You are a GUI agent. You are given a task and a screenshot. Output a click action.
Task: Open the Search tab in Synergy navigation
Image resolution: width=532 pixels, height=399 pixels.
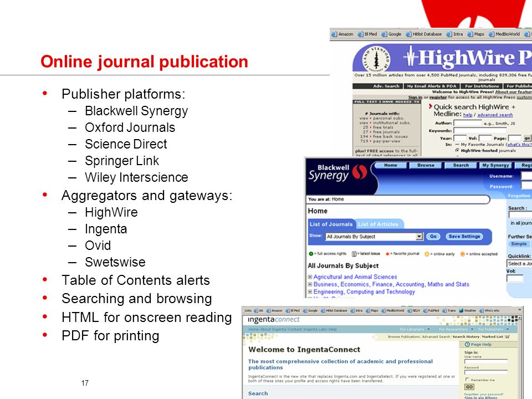tap(461, 165)
